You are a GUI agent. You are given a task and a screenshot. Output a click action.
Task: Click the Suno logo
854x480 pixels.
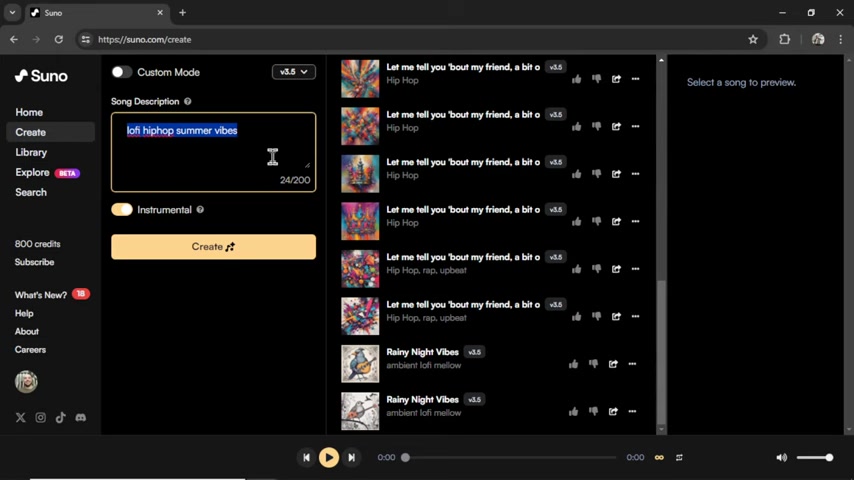pyautogui.click(x=41, y=76)
